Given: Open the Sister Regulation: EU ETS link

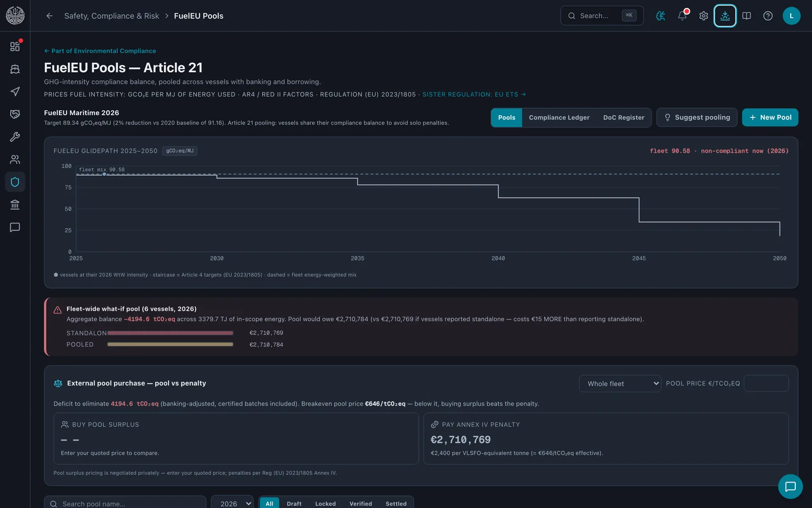Looking at the screenshot, I should [x=474, y=94].
